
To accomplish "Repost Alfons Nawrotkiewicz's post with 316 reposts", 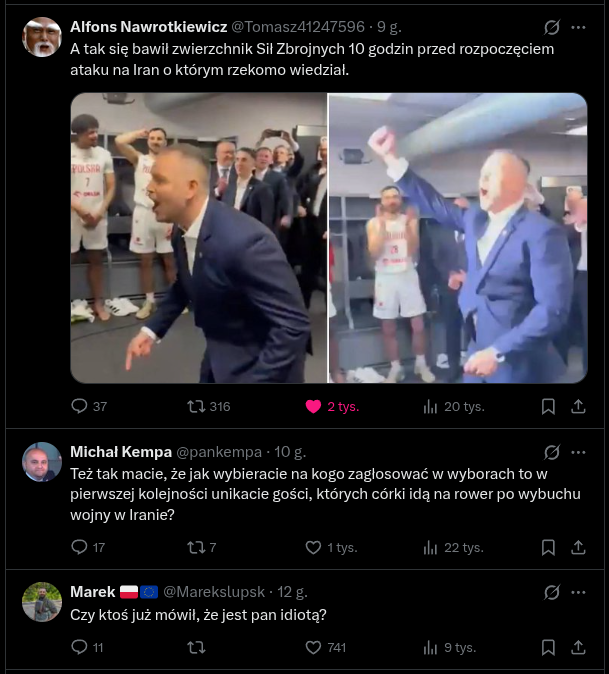I will tap(198, 406).
